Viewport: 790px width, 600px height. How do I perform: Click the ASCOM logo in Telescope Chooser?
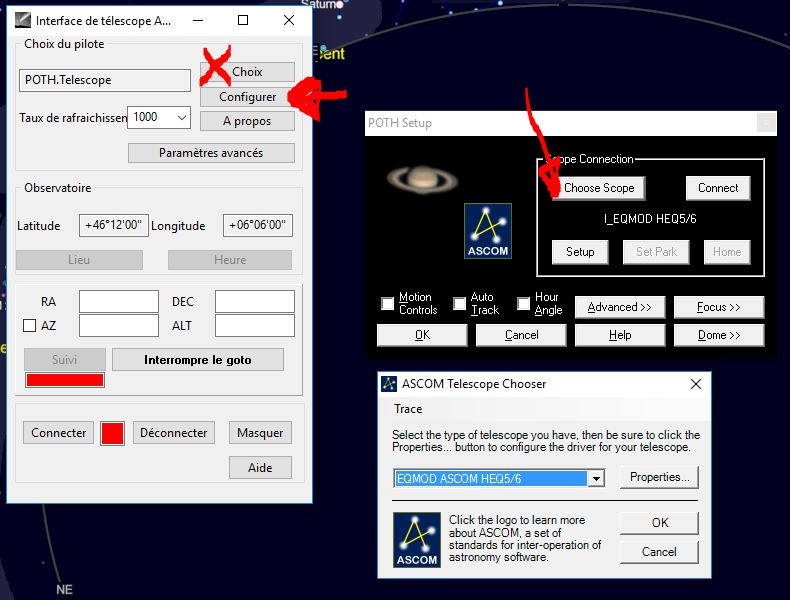pyautogui.click(x=417, y=540)
